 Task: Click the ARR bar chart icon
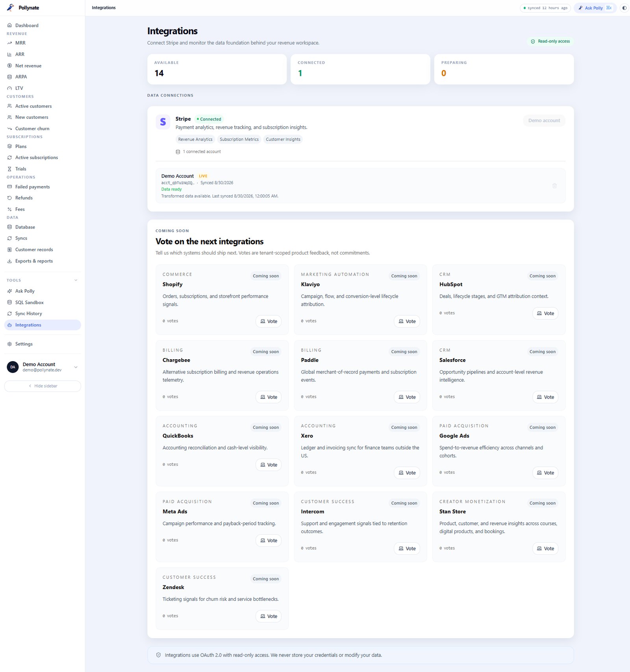coord(9,54)
